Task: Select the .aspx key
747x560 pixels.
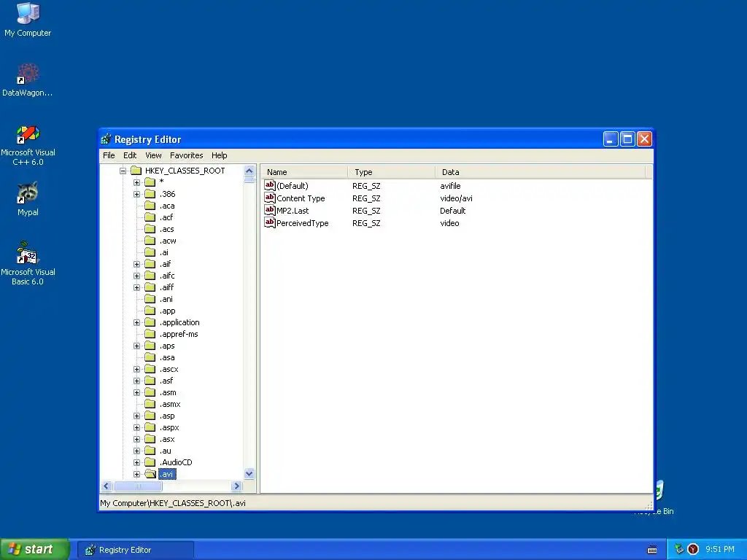Action: coord(169,427)
